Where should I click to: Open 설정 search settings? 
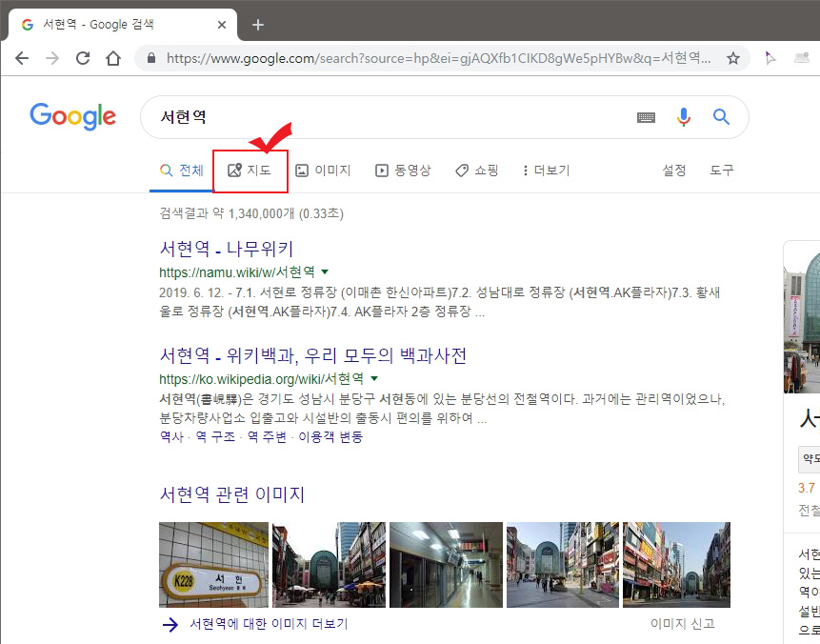(674, 170)
